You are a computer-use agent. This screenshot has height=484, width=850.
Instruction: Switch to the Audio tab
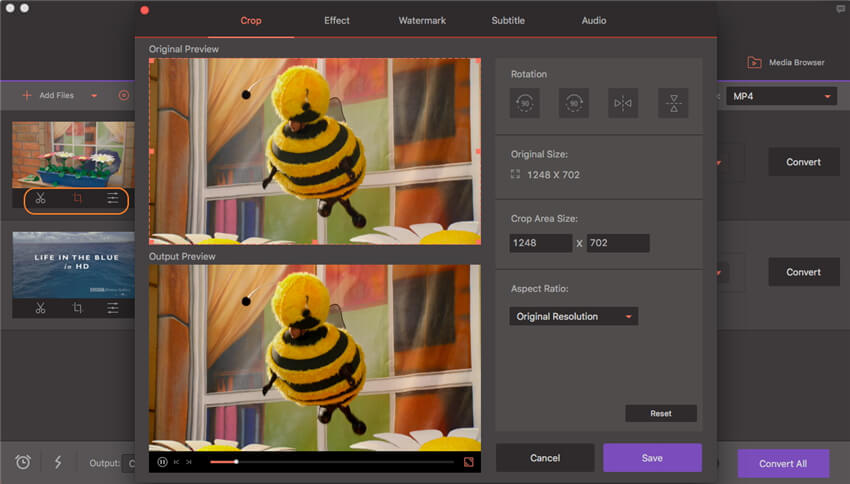tap(594, 21)
